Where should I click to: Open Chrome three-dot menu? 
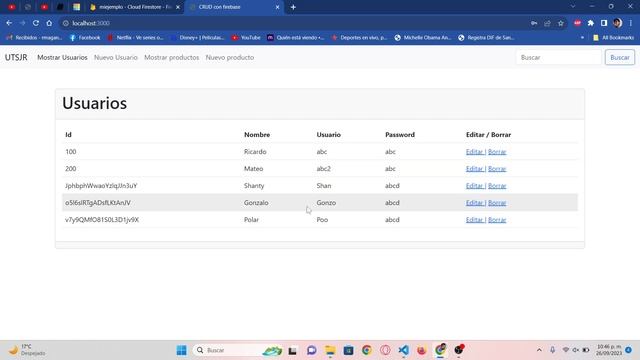coord(631,23)
